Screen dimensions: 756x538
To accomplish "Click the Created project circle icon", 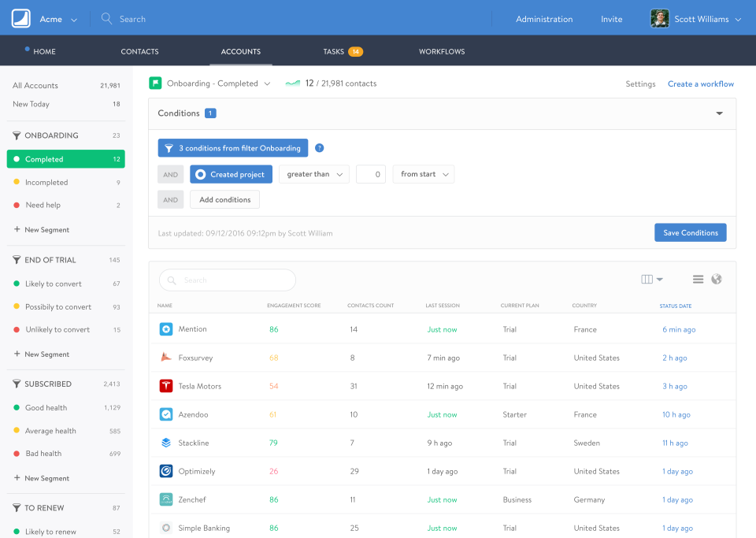I will 201,175.
